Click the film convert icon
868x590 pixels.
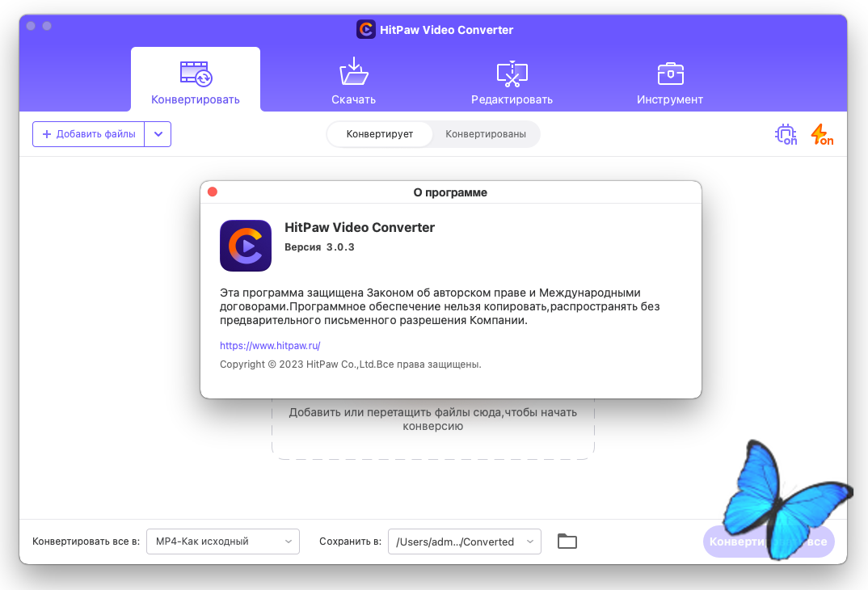[196, 74]
